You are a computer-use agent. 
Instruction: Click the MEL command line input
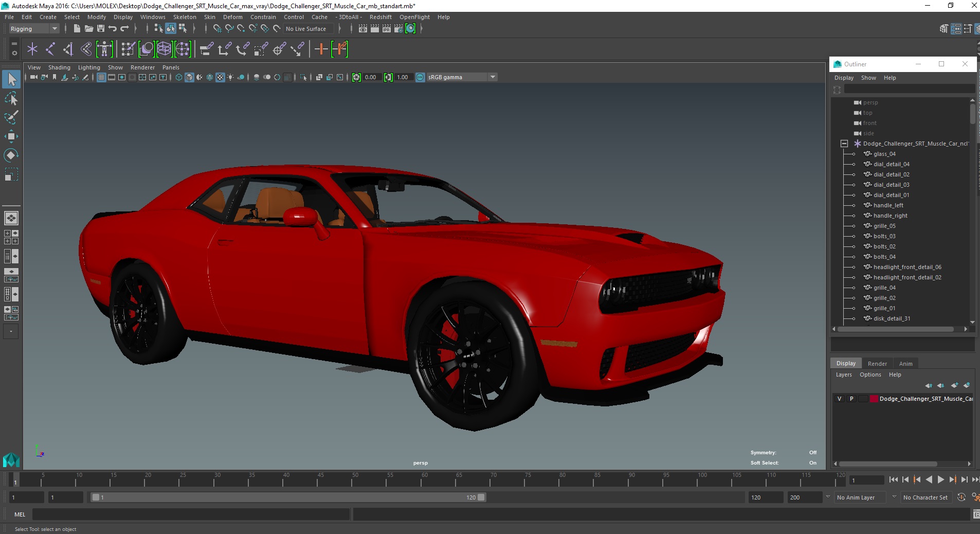[191, 514]
